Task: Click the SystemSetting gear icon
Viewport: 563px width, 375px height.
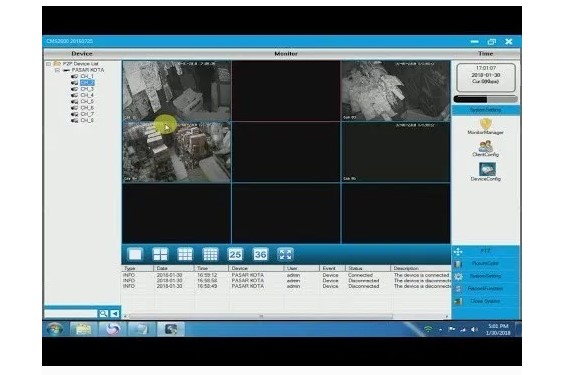Action: point(458,276)
